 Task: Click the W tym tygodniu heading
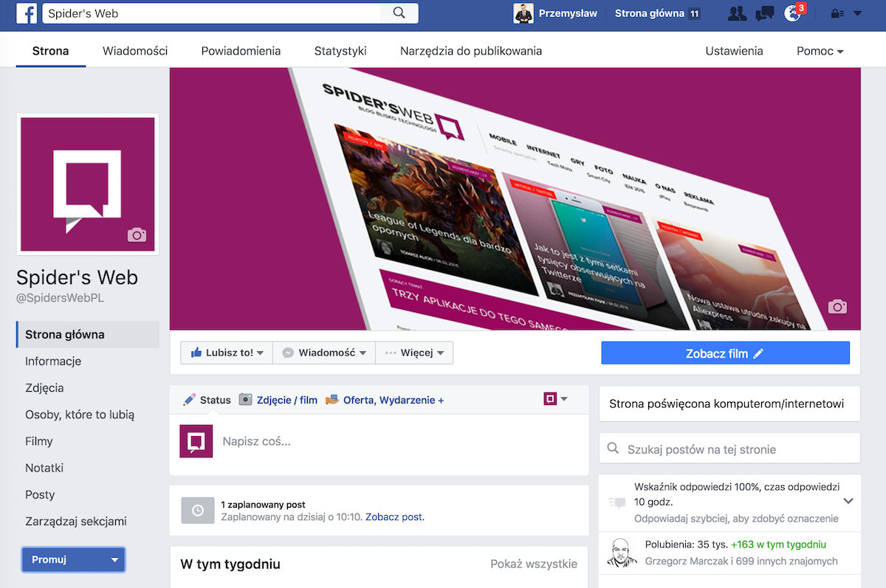pyautogui.click(x=230, y=564)
